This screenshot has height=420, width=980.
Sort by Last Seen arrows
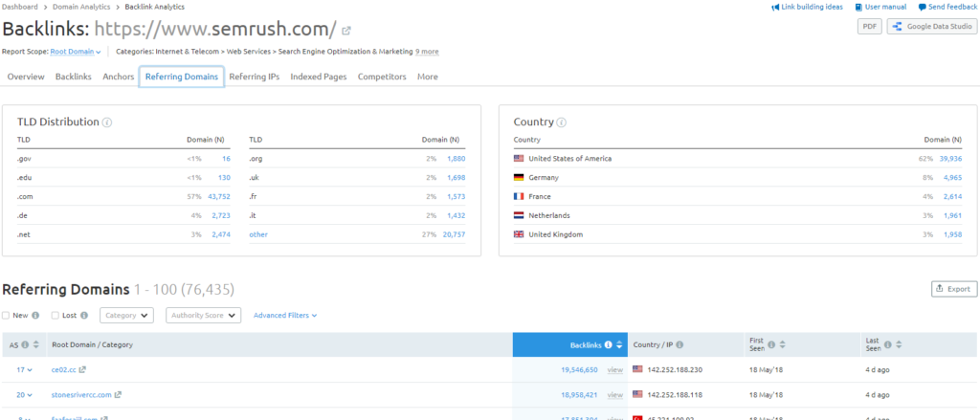point(899,345)
